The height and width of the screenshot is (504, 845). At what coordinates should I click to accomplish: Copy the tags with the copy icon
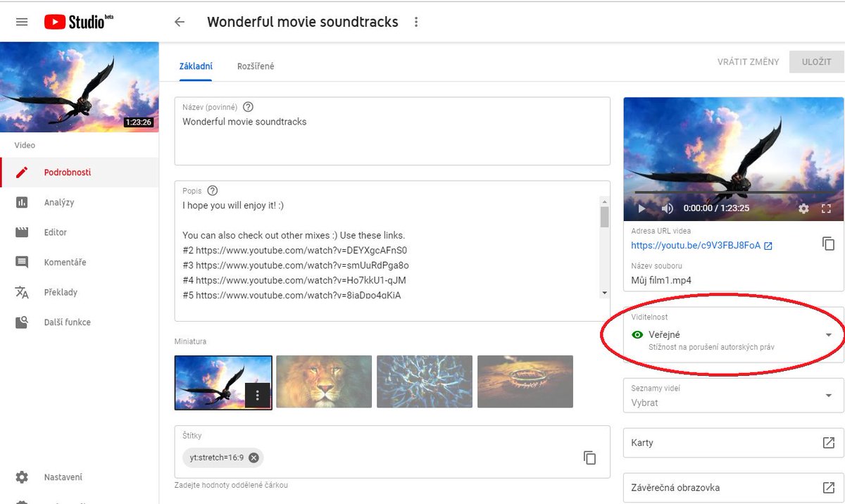(590, 458)
